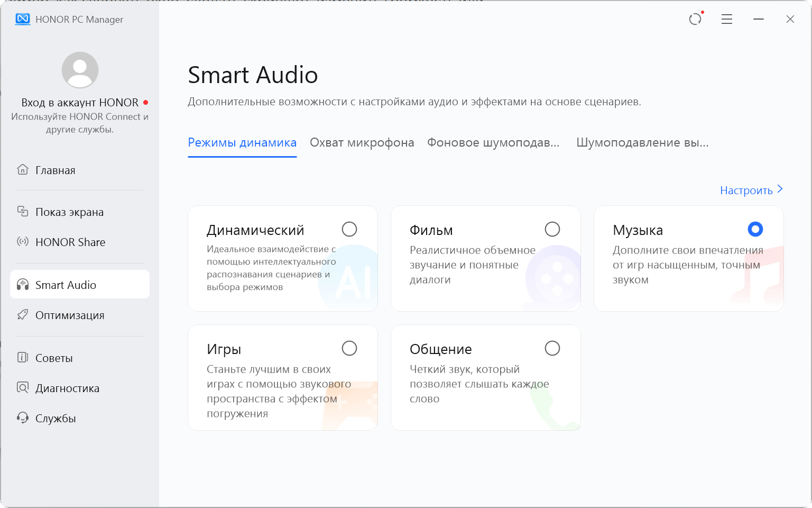The width and height of the screenshot is (812, 508).
Task: Click the Музыка mode card description
Action: pos(688,265)
